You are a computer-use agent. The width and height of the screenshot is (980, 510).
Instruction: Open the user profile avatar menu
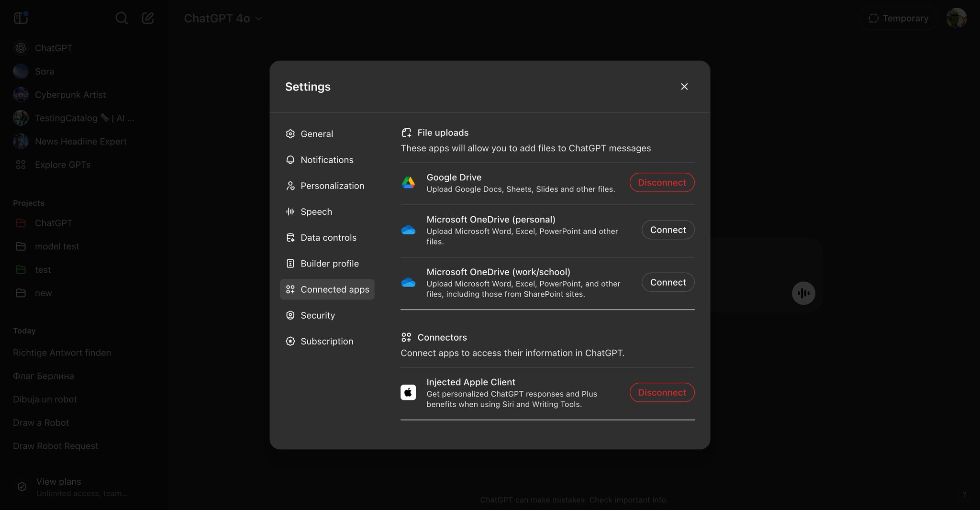tap(957, 18)
